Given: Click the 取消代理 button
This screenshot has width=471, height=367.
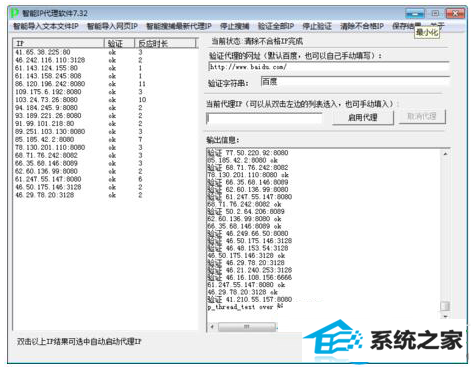Looking at the screenshot, I should tap(422, 117).
